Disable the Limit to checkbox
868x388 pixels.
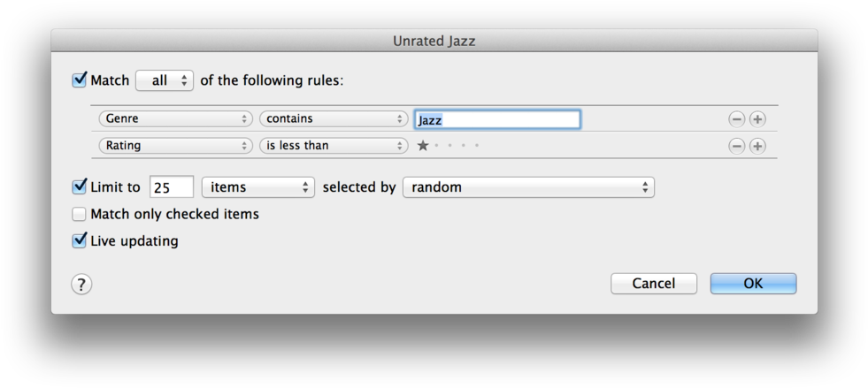[80, 187]
